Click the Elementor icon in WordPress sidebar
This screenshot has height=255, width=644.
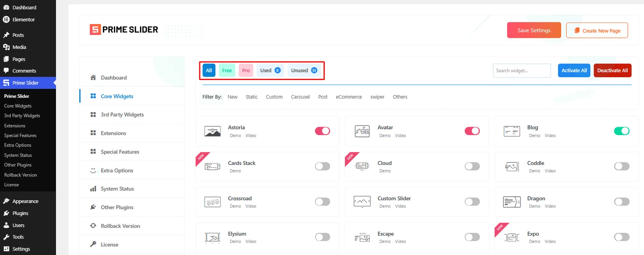[6, 19]
